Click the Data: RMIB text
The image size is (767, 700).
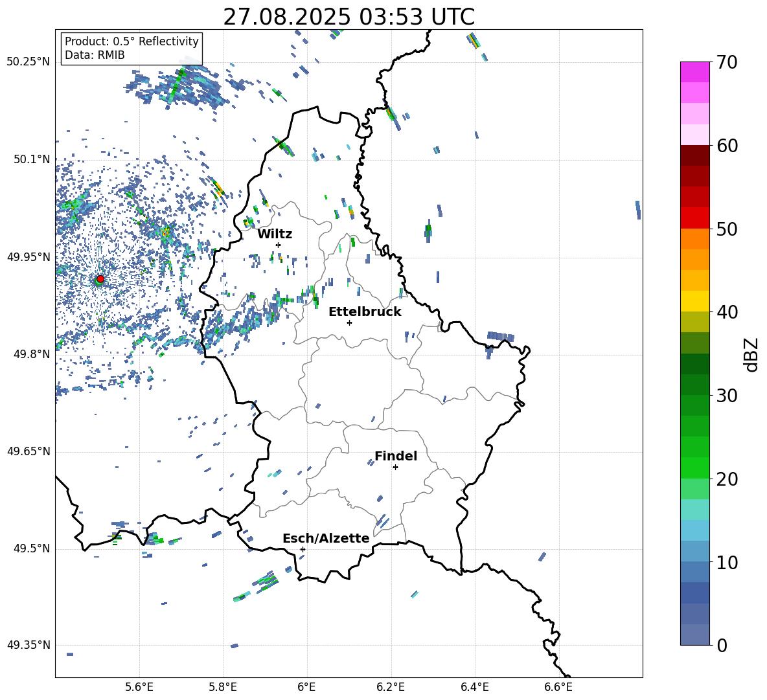tap(95, 55)
